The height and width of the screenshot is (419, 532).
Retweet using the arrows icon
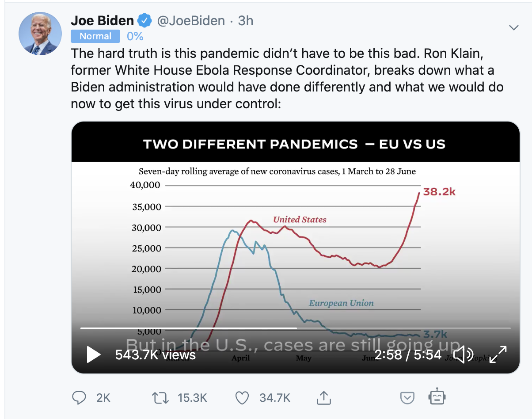point(160,398)
